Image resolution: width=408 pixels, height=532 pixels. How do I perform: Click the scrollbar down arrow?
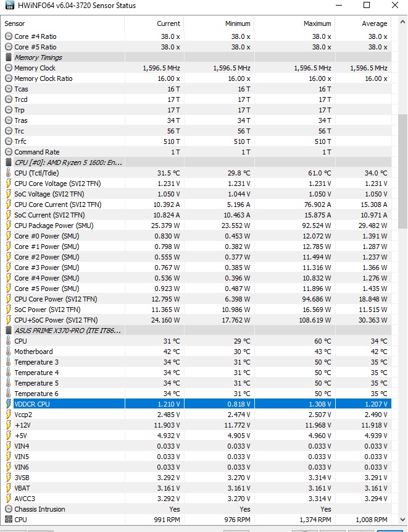(402, 520)
